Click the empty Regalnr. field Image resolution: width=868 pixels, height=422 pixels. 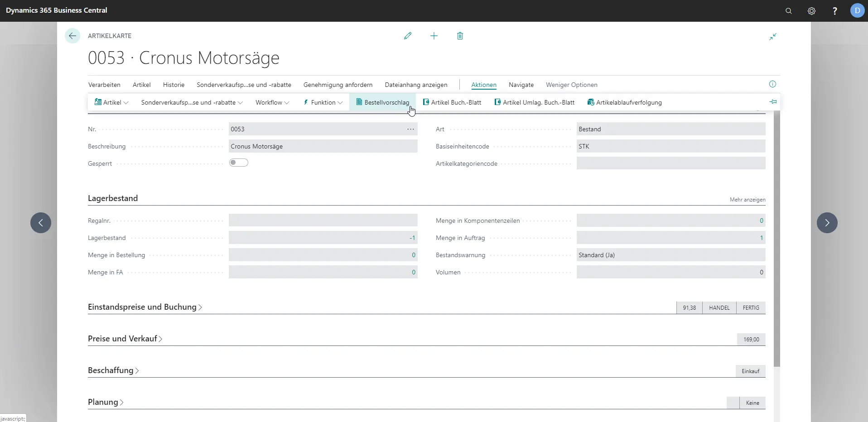coord(323,221)
